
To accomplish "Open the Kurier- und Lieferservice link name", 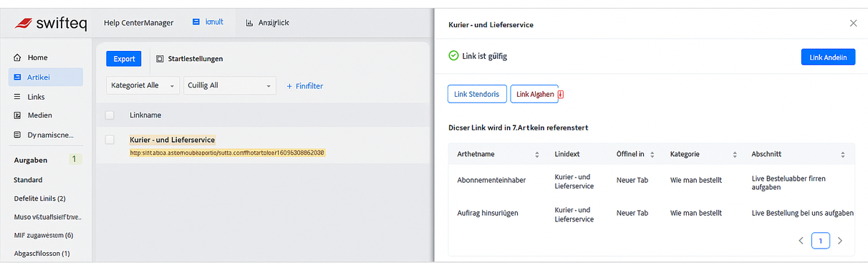I will coord(173,140).
